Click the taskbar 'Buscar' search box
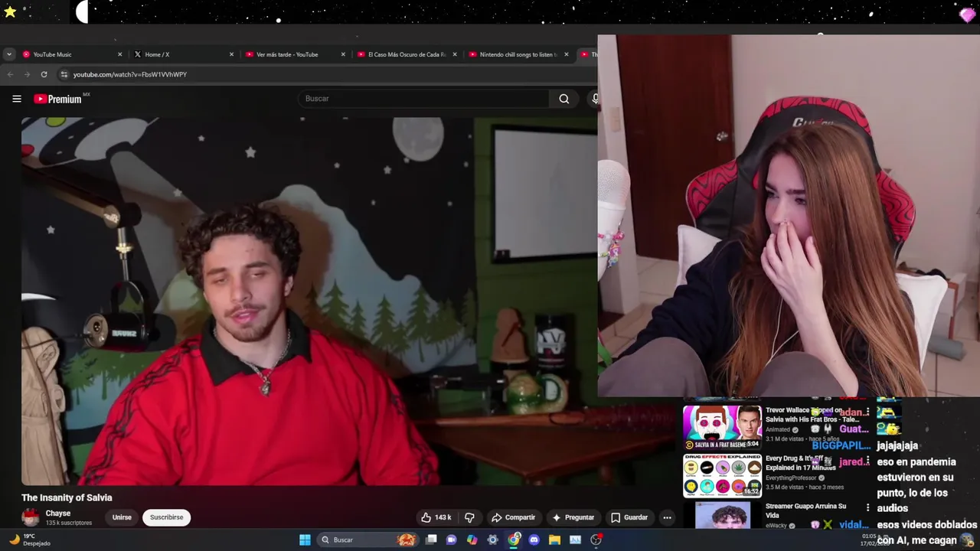This screenshot has width=980, height=551. coord(367,540)
